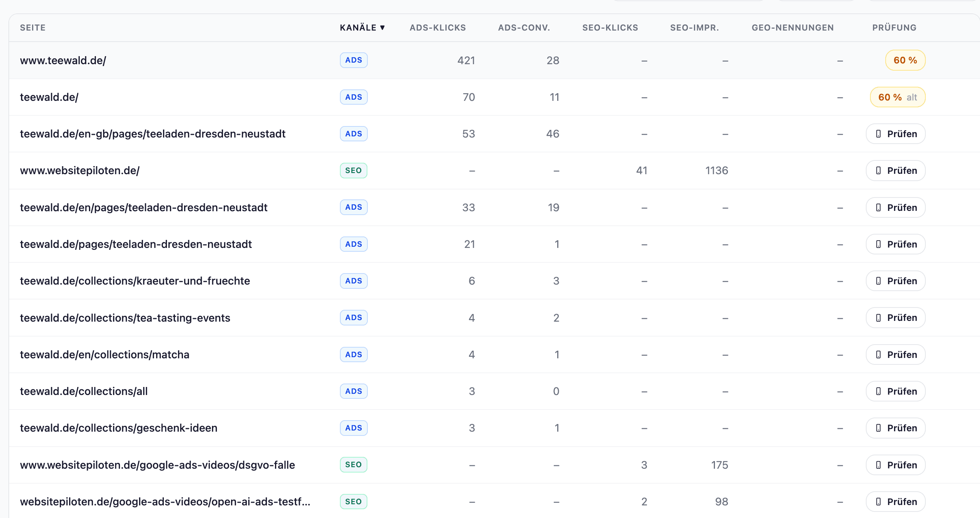
Task: Click Prüfen for kraeuter-und-fruechte collection
Action: (x=896, y=281)
